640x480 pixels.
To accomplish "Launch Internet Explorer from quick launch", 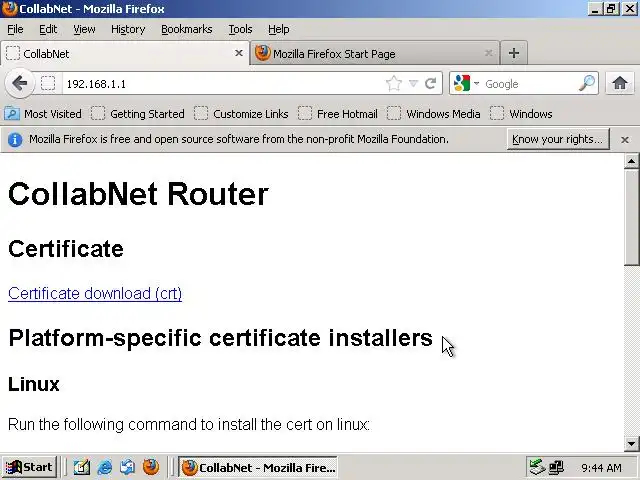I will tap(104, 467).
